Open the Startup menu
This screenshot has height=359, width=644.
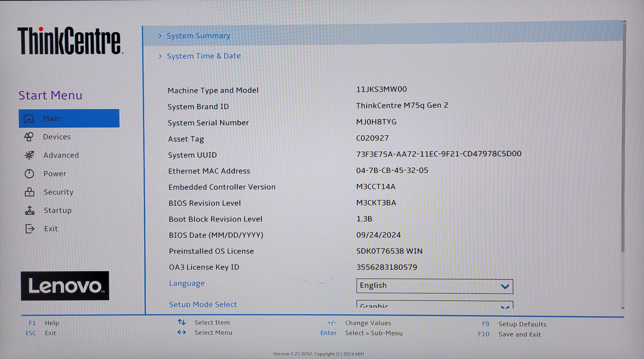click(58, 211)
